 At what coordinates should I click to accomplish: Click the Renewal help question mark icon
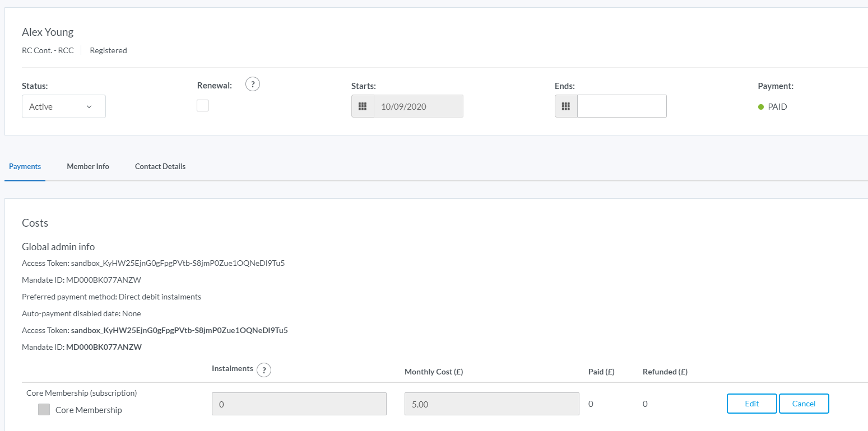pos(253,85)
